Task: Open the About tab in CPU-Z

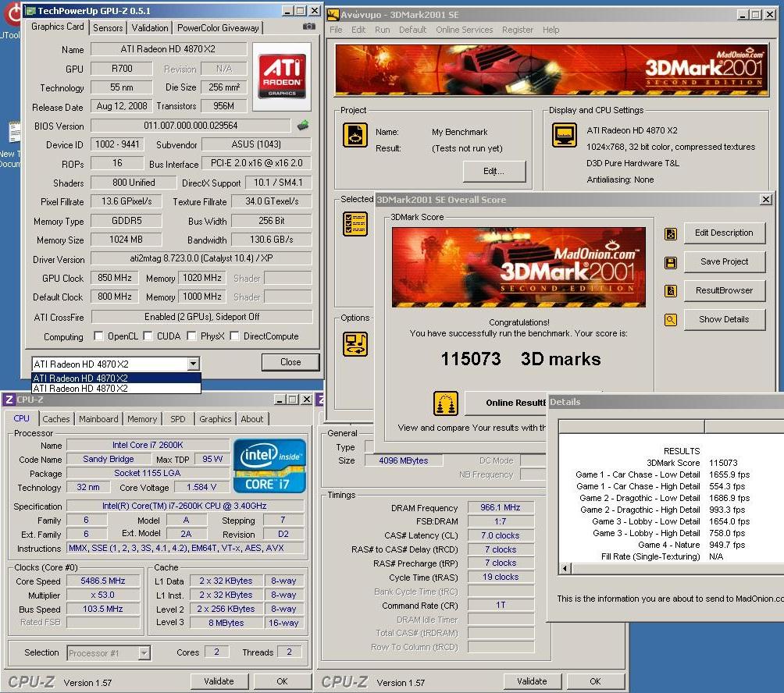Action: 252,419
